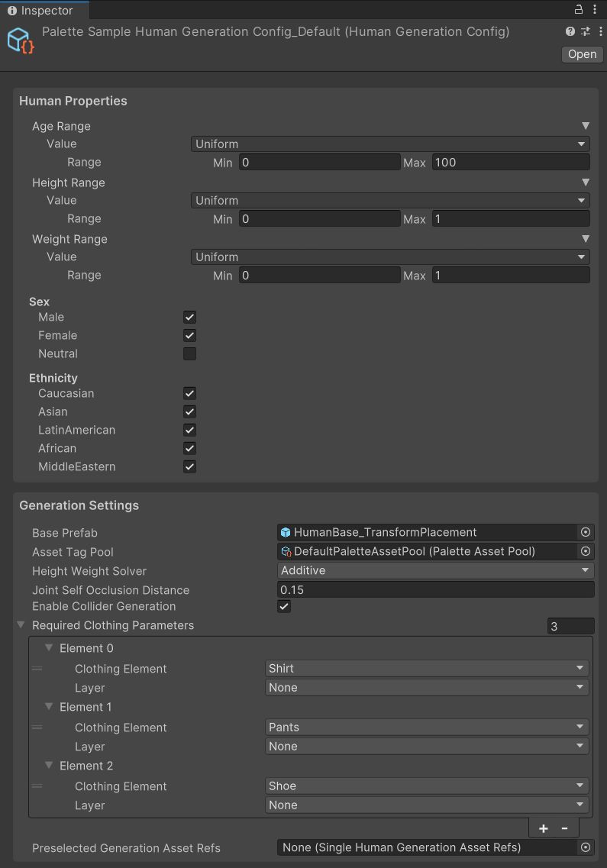Open object picker for Asset Tag Pool
The width and height of the screenshot is (607, 868).
[586, 551]
